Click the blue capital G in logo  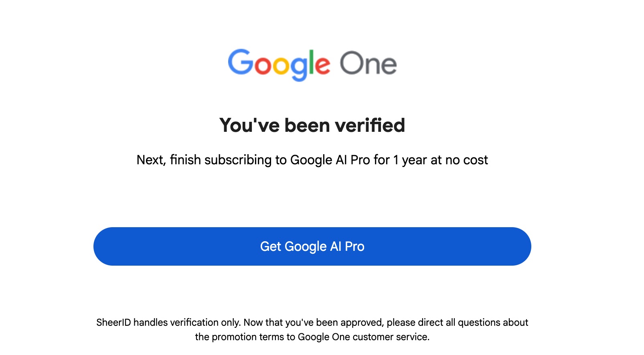tap(241, 62)
